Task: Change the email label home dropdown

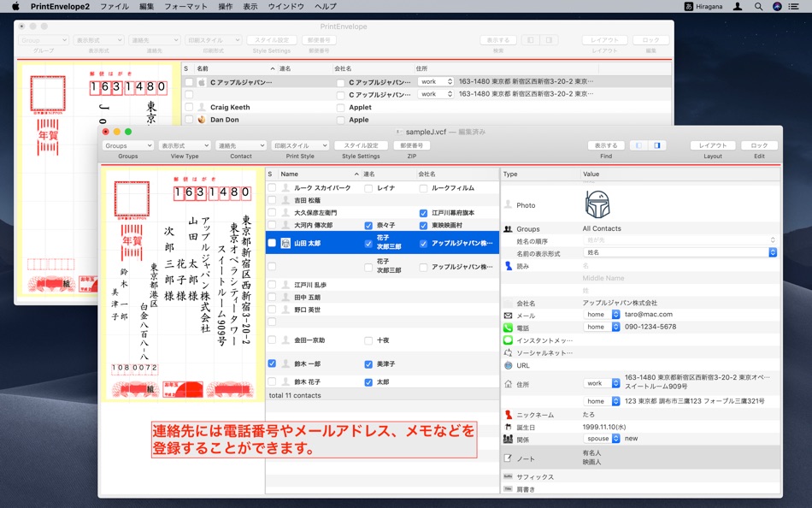Action: click(602, 314)
